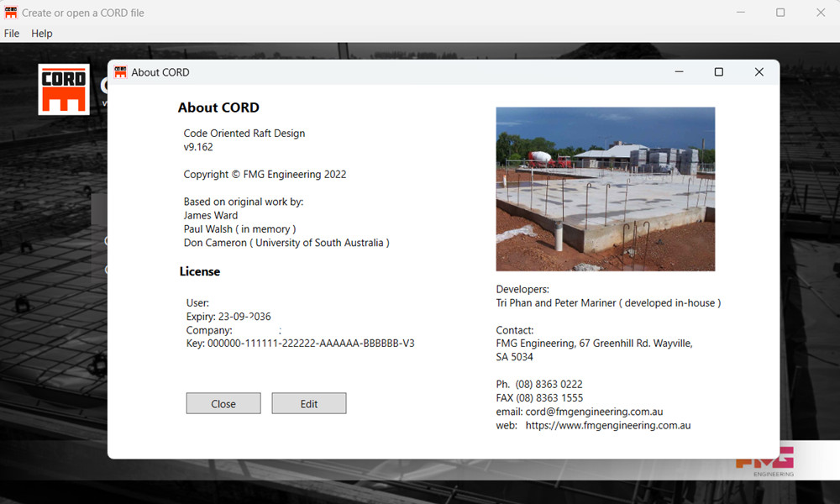Click 'Paul Walsh ( in memory )' line
The height and width of the screenshot is (504, 840).
tap(240, 229)
